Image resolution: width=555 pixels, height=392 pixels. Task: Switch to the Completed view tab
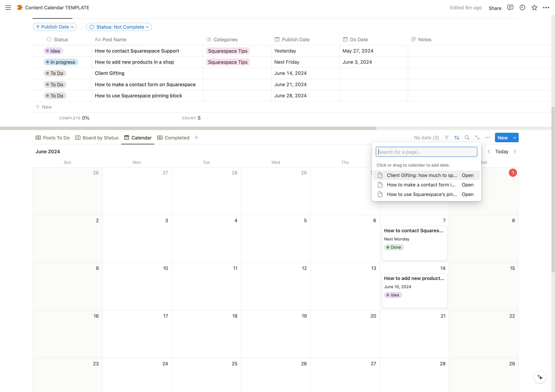[173, 138]
